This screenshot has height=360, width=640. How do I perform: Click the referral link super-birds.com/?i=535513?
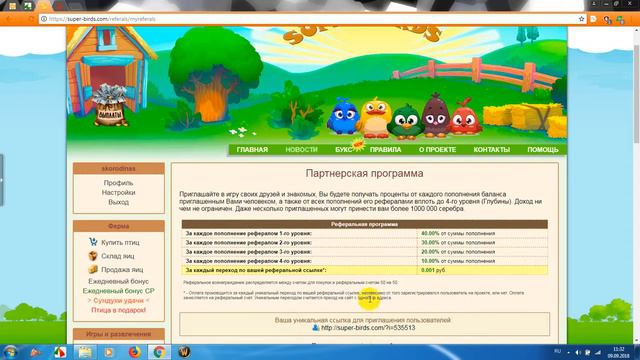368,328
